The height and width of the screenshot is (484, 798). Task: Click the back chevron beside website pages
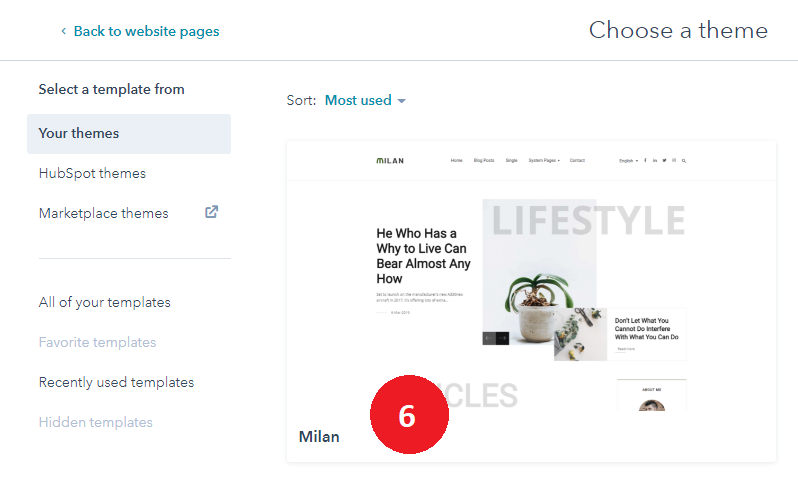64,31
